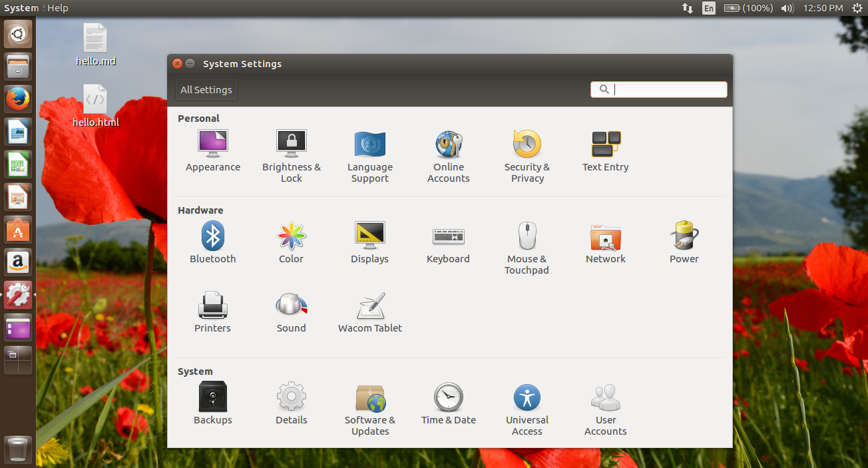Open Power settings
Image resolution: width=868 pixels, height=468 pixels.
[x=684, y=243]
